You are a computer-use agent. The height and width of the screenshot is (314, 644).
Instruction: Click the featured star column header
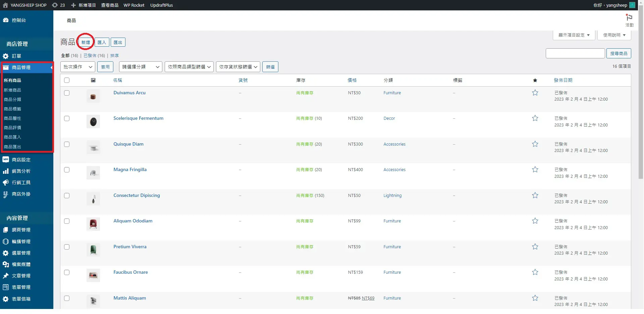click(x=535, y=80)
